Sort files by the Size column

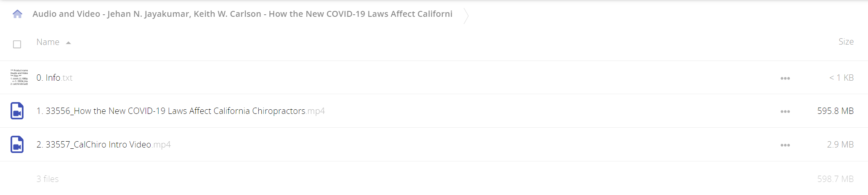click(846, 42)
